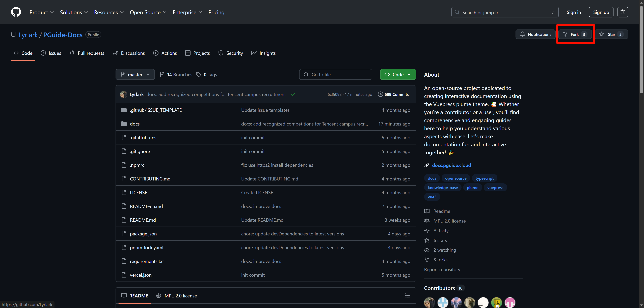Click the star icon beside 5 stars
Screen dimensions: 644x308
[x=427, y=240]
